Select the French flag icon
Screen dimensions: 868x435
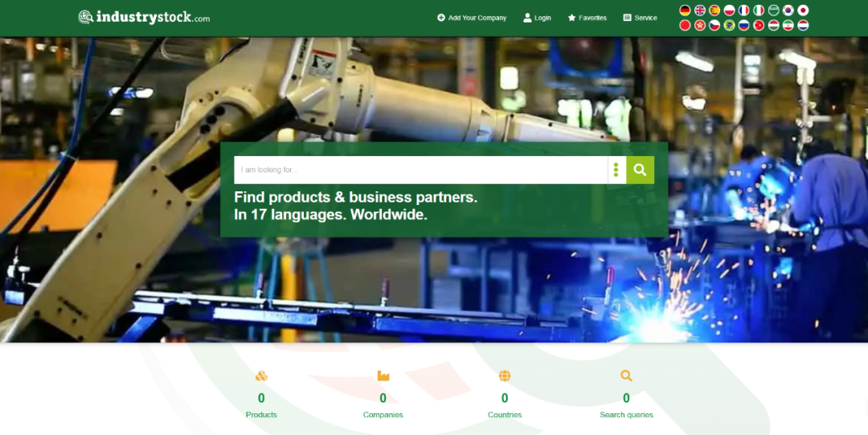point(744,10)
